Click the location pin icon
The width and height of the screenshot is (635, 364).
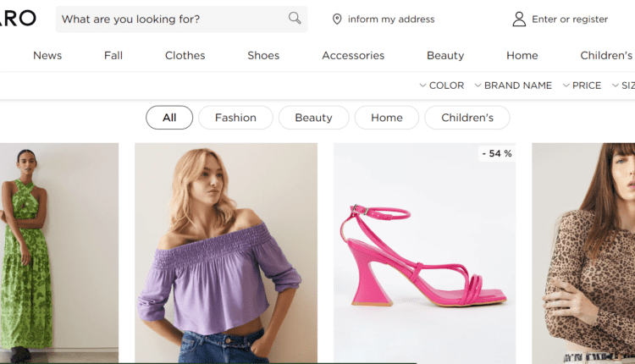tap(337, 19)
